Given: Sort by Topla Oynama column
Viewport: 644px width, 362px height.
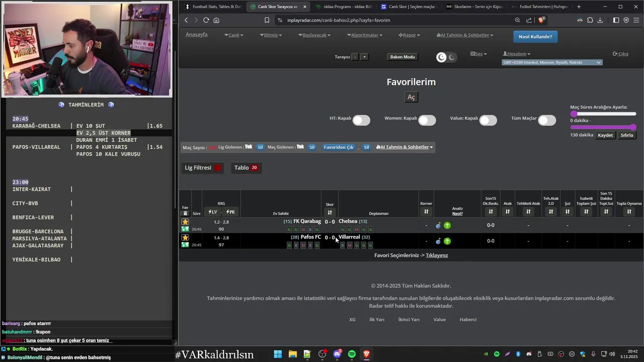Looking at the screenshot, I should [x=629, y=212].
